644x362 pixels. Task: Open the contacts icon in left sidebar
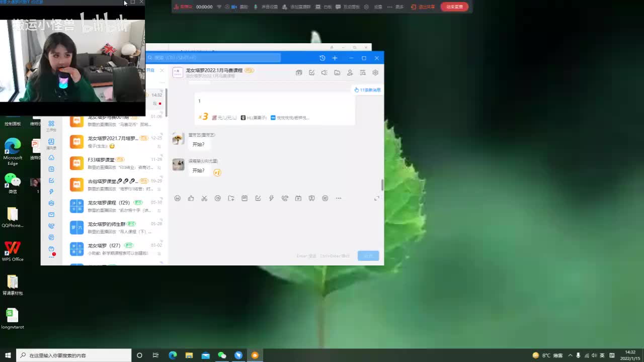click(x=51, y=143)
